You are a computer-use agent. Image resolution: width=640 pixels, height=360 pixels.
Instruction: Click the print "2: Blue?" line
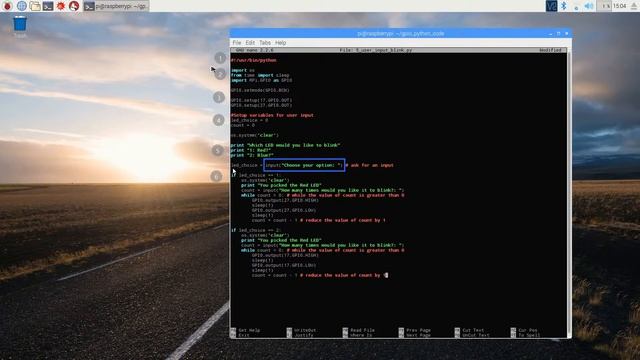252,155
